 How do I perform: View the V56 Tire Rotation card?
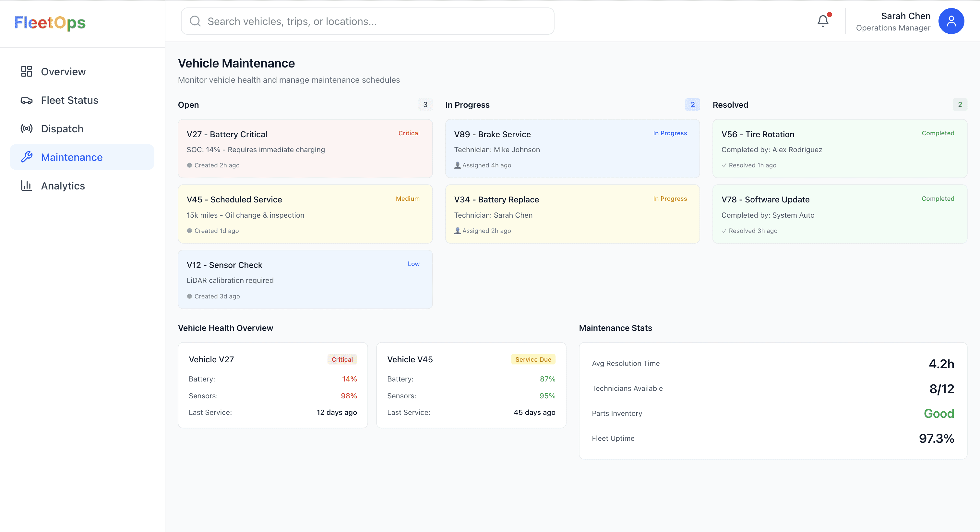[x=839, y=149]
